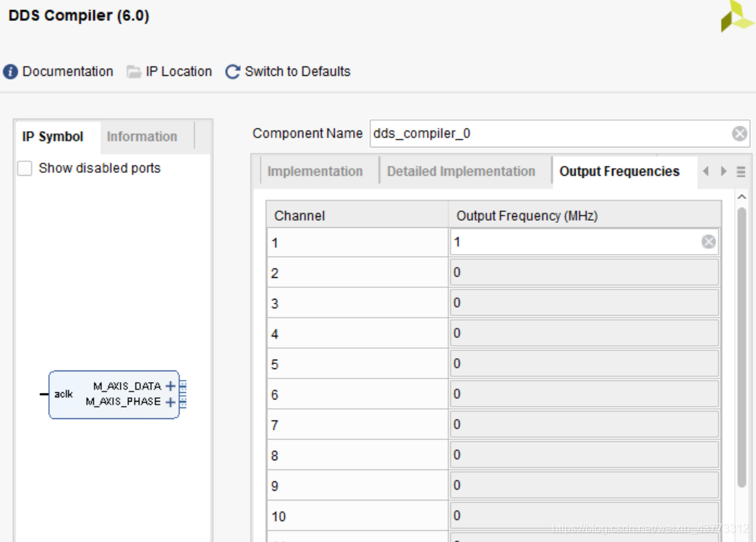Image resolution: width=756 pixels, height=542 pixels.
Task: Show previous tabs with left arrow
Action: pos(706,172)
